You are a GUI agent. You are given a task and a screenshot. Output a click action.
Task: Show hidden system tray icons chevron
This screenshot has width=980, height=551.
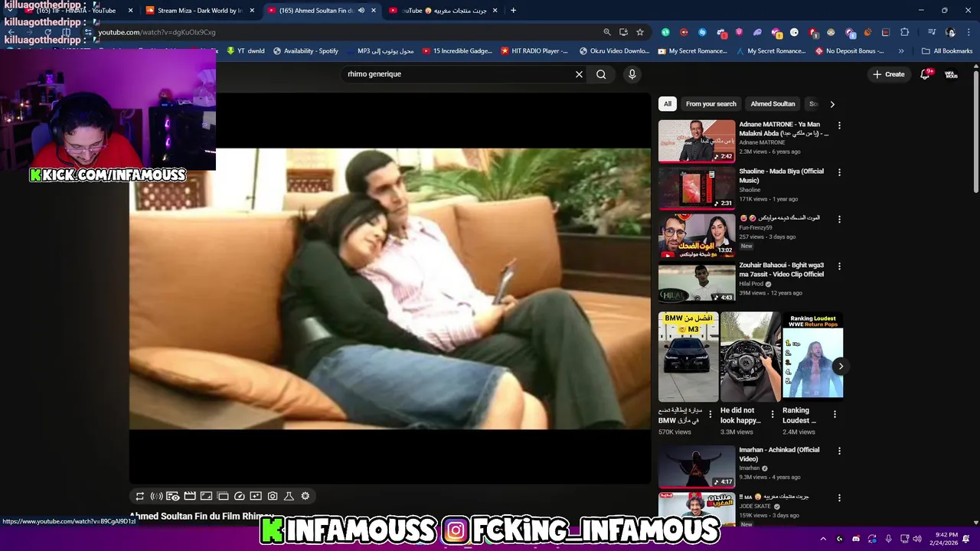coord(823,539)
